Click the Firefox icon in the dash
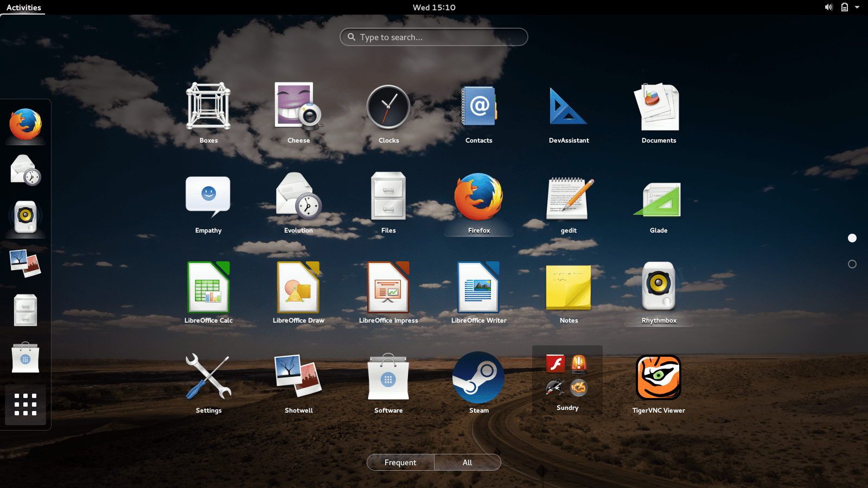Image resolution: width=868 pixels, height=488 pixels. click(x=25, y=124)
